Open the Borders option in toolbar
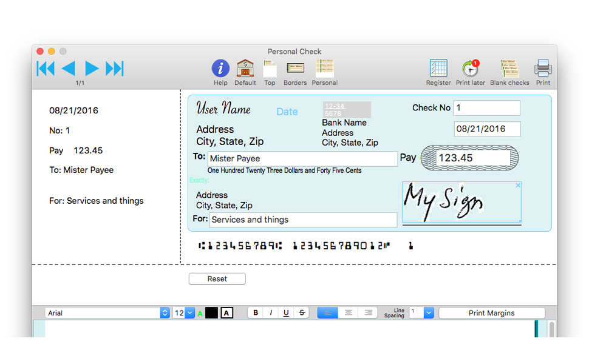This screenshot has width=589, height=364. (x=295, y=69)
